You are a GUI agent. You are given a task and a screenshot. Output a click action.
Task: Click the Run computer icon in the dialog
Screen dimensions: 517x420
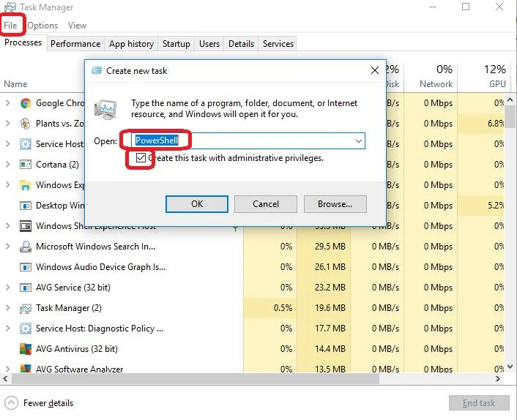pyautogui.click(x=105, y=109)
